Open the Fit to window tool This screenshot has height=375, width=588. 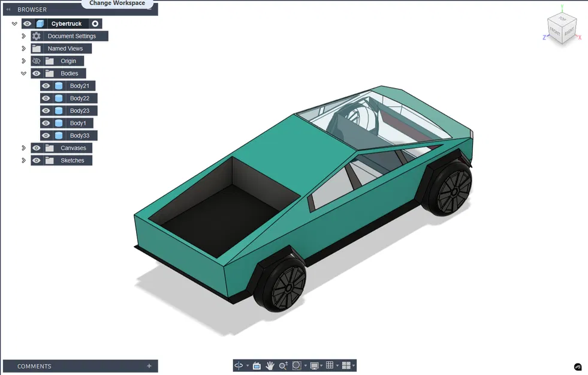pos(297,365)
